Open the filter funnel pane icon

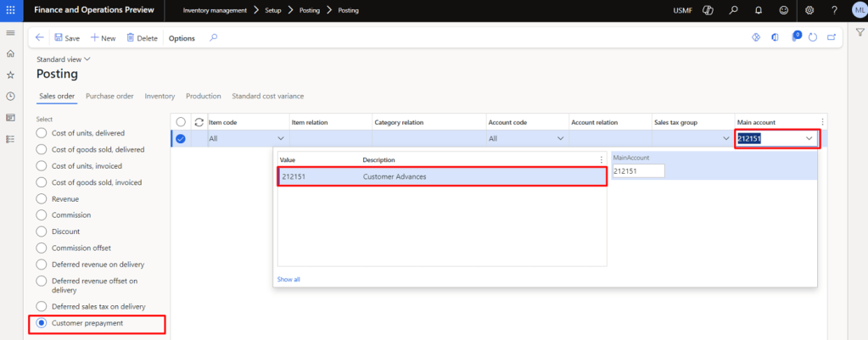coord(860,32)
